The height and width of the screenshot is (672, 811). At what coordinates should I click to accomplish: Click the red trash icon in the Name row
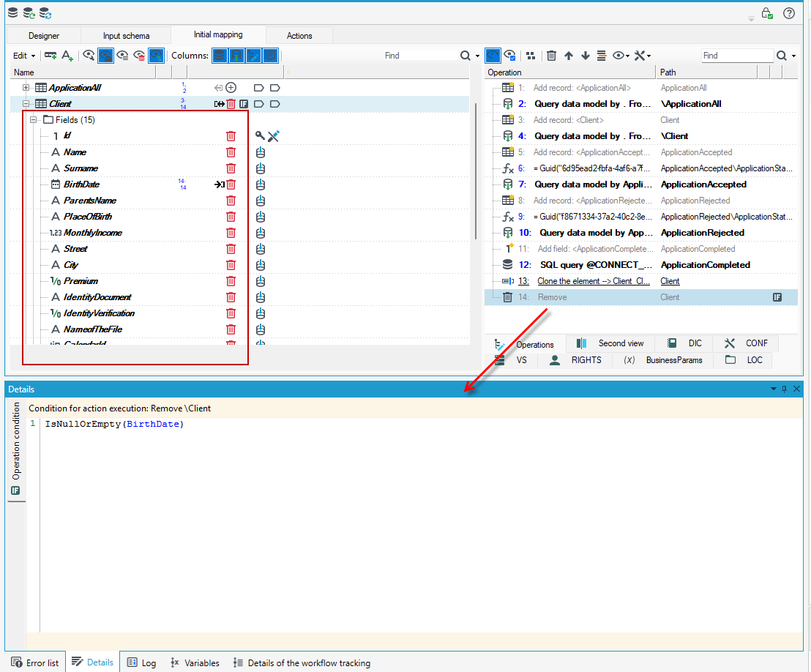(231, 152)
